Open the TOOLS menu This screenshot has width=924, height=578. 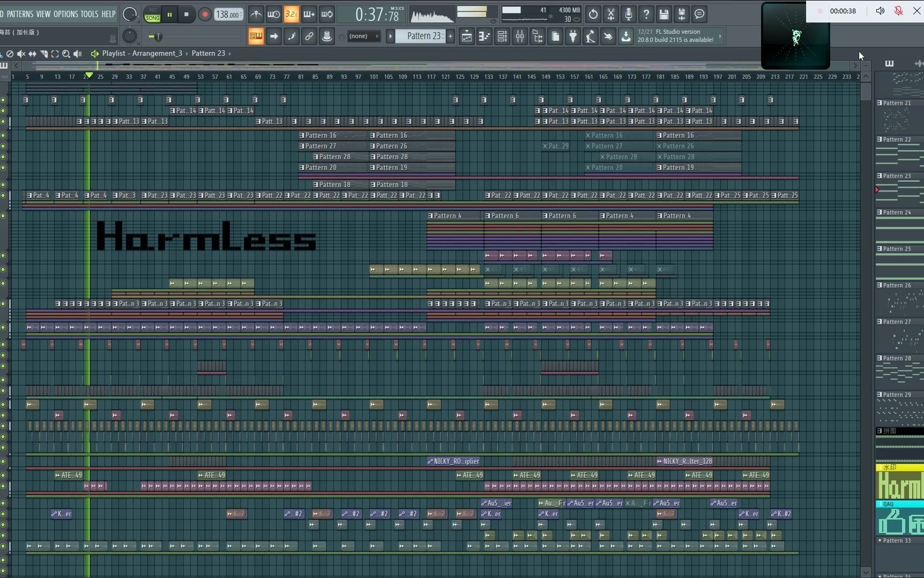tap(90, 14)
